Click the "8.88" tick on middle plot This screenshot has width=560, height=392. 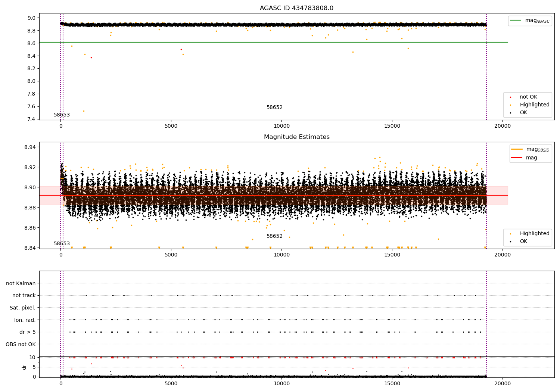coord(30,208)
